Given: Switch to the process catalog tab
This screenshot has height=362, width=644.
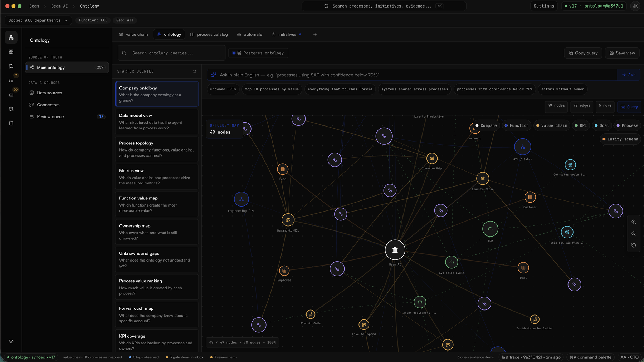Looking at the screenshot, I should click(x=209, y=34).
